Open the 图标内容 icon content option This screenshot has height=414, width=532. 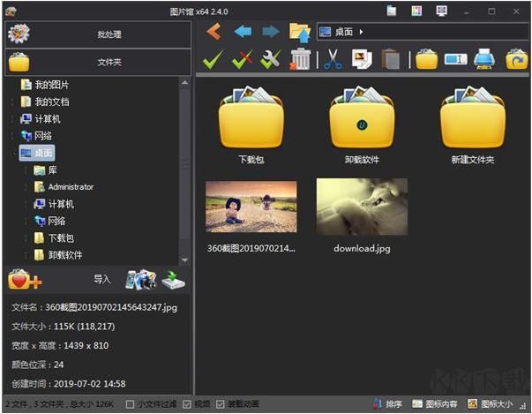click(435, 403)
